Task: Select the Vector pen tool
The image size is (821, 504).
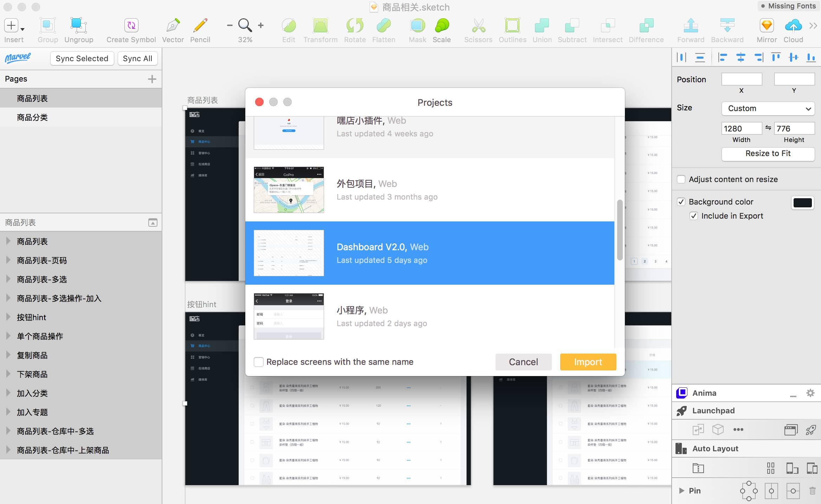Action: pos(173,26)
